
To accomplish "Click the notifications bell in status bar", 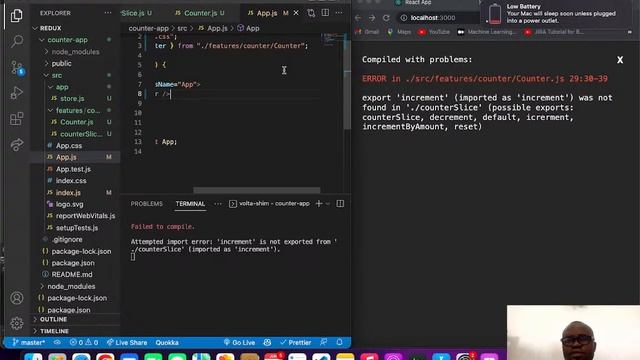I will pos(340,342).
